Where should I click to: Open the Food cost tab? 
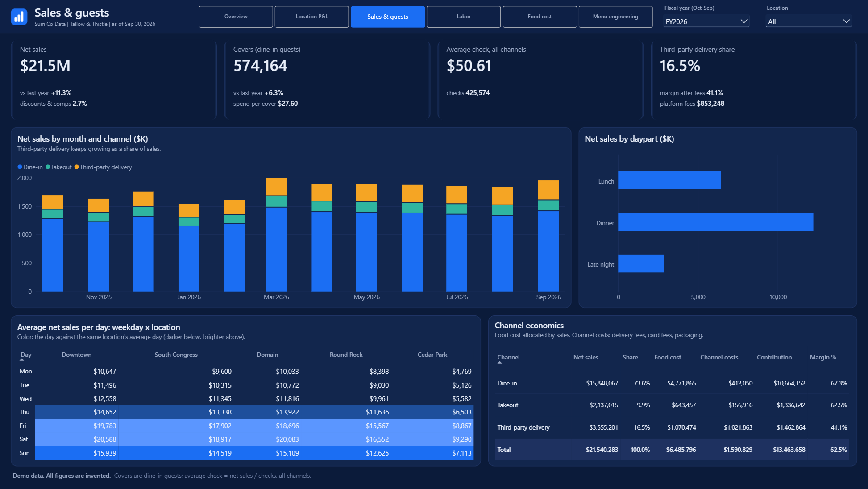pyautogui.click(x=540, y=17)
